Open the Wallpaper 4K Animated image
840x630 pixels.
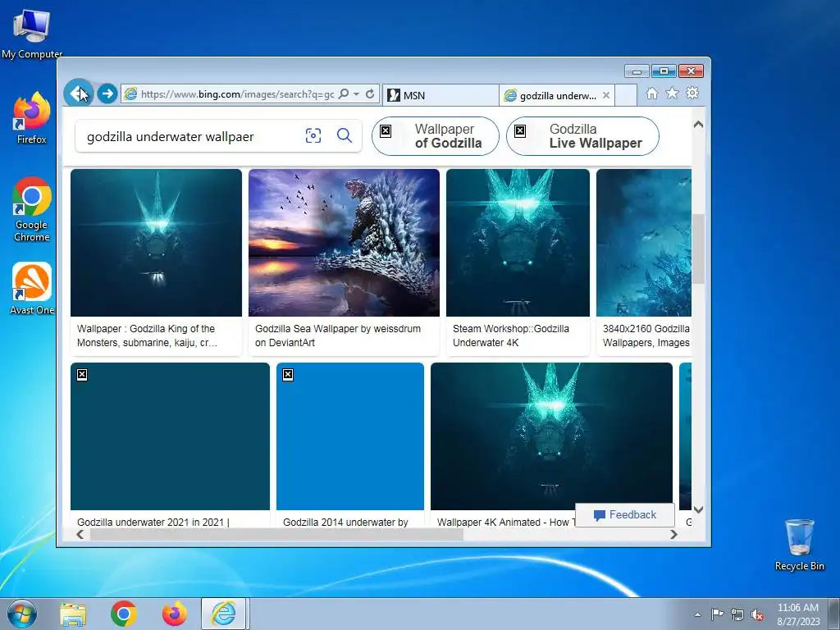click(x=551, y=436)
